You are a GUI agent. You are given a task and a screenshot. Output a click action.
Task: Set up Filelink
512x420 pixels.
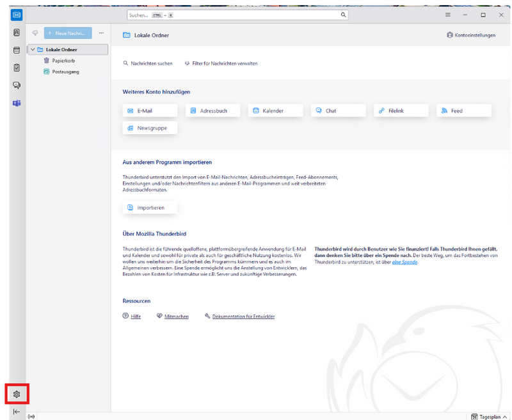401,111
